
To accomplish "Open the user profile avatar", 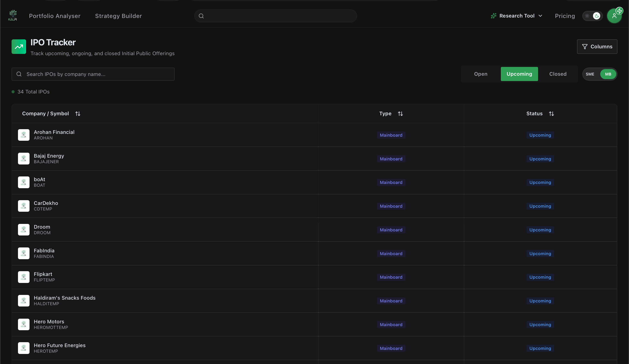I will (x=614, y=16).
